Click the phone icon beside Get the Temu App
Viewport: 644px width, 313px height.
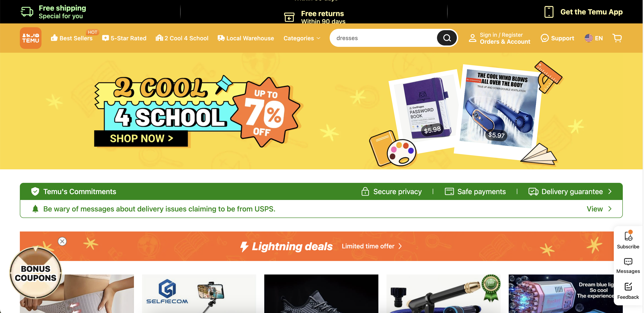549,12
